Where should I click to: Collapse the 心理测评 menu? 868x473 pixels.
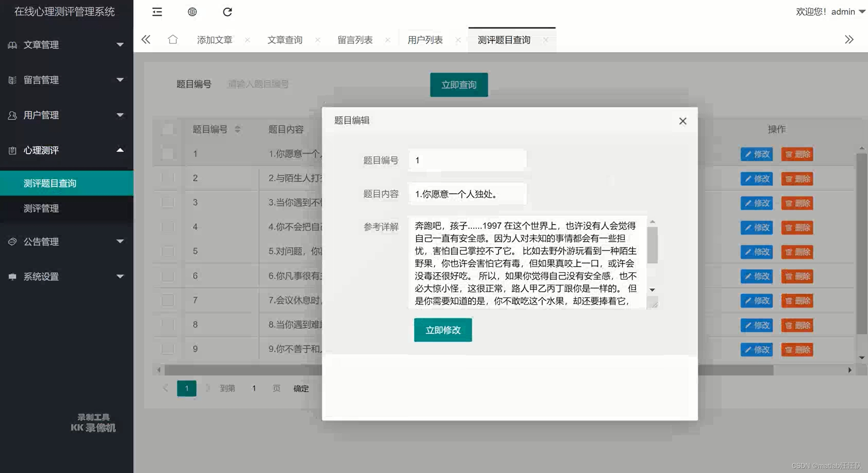(119, 150)
